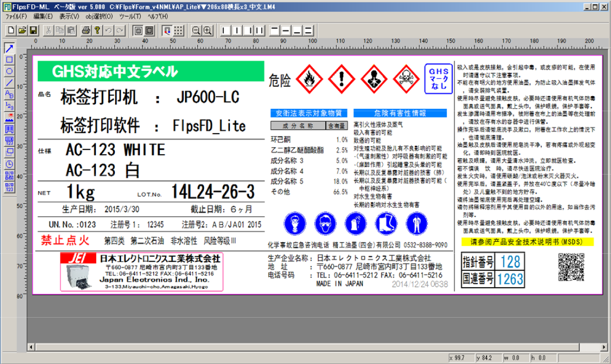The image size is (611, 364).
Task: Toggle the dotted grid display icon
Action: coord(178,30)
